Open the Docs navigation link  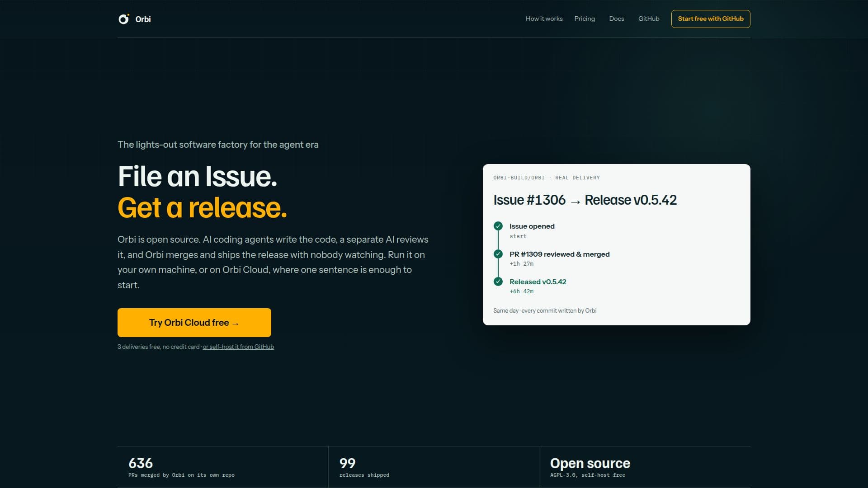pos(617,19)
